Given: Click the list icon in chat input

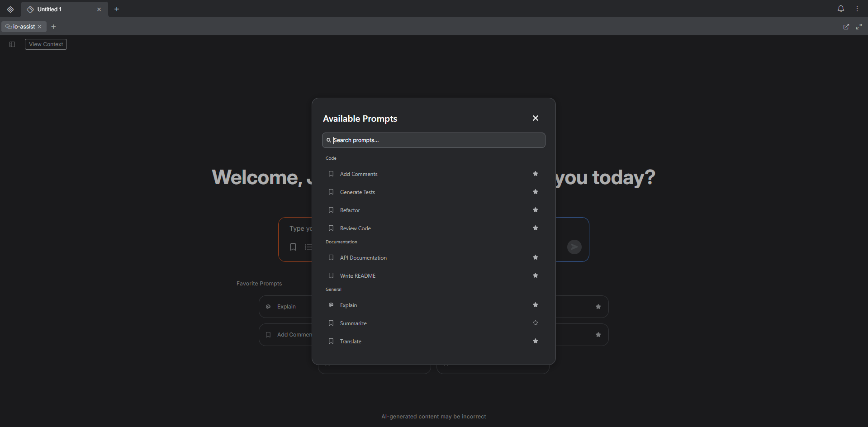Looking at the screenshot, I should pyautogui.click(x=308, y=247).
